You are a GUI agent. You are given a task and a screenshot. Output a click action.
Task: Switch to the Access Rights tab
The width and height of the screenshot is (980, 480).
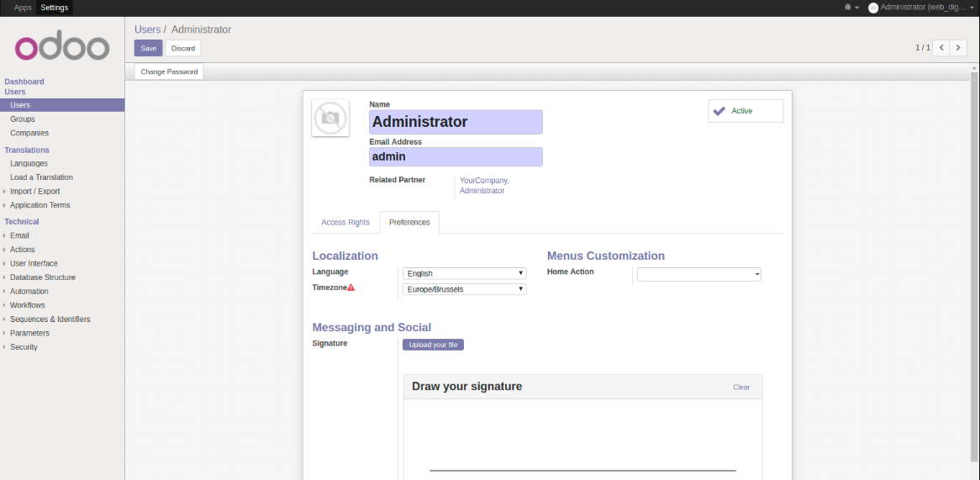click(x=345, y=223)
